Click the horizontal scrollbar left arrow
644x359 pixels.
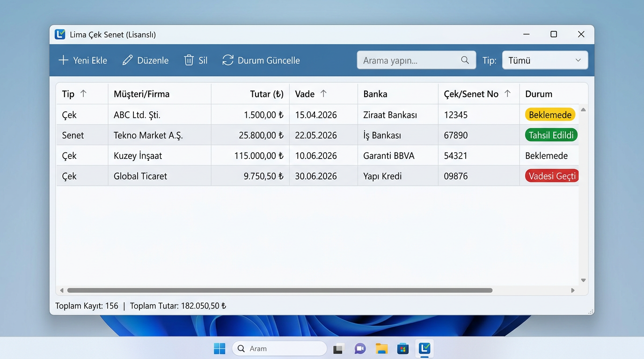[61, 290]
